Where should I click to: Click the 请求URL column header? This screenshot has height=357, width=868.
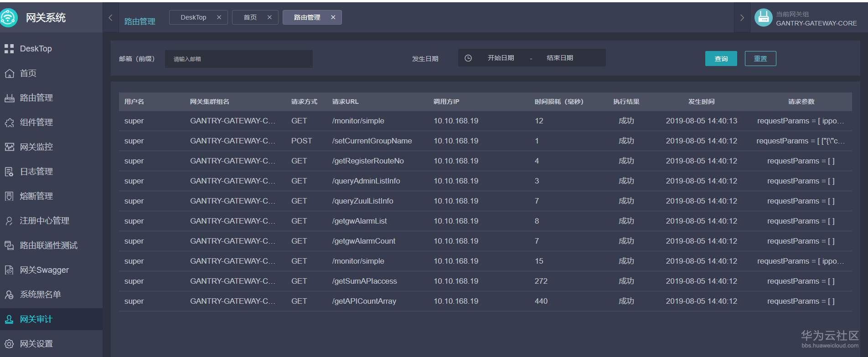[x=346, y=102]
